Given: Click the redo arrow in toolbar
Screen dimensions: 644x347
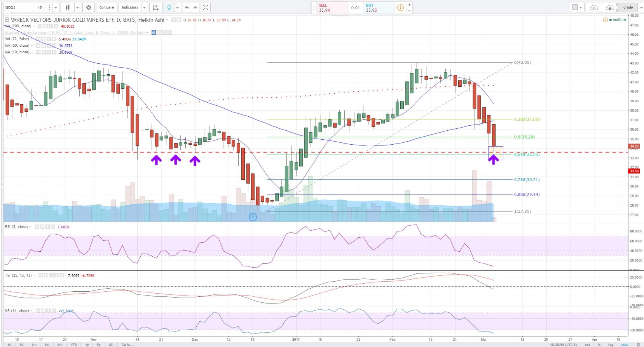Looking at the screenshot, I should [195, 7].
